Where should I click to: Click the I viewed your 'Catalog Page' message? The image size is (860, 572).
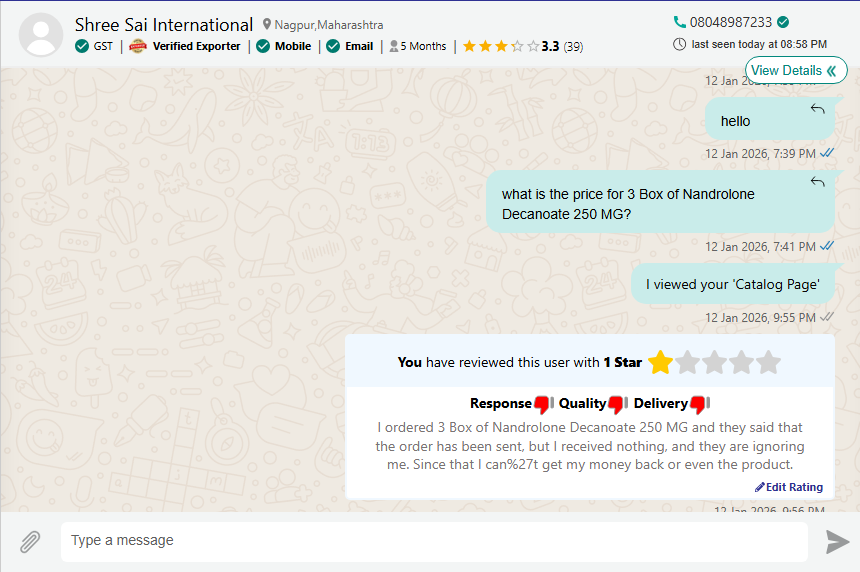[733, 284]
